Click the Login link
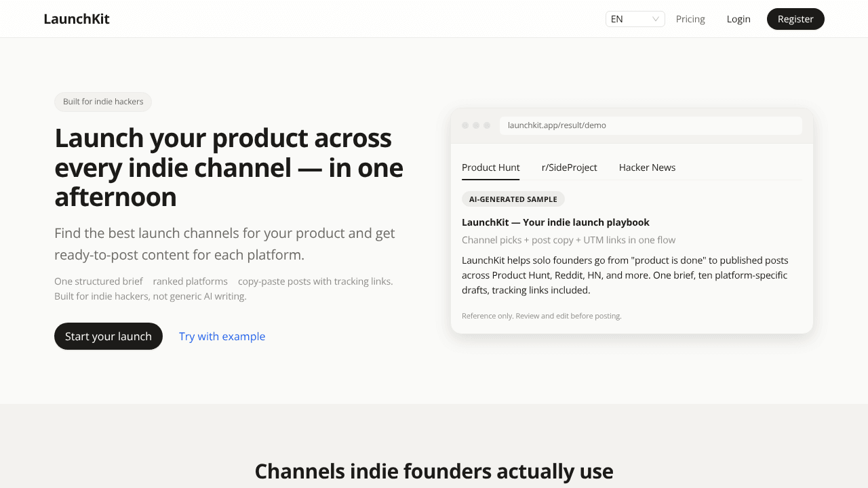Screen dimensions: 868x488 pyautogui.click(x=738, y=19)
